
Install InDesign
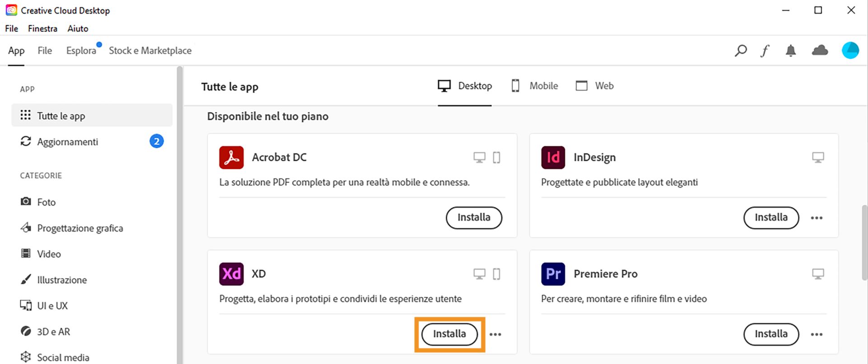point(771,217)
